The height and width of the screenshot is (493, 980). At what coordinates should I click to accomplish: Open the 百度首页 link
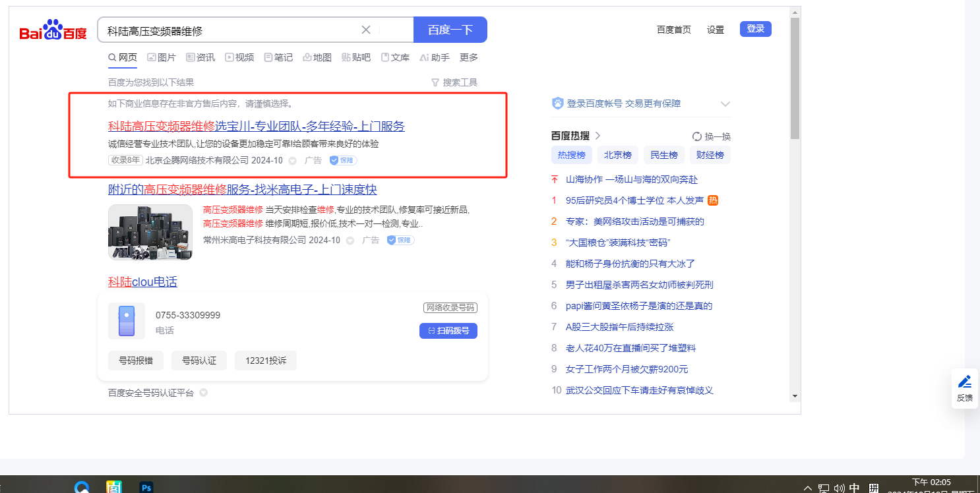674,30
